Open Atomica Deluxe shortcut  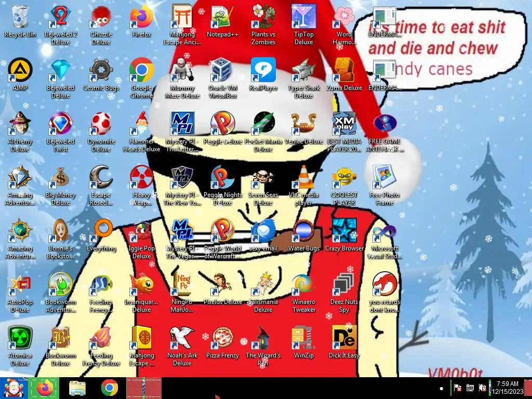click(x=20, y=347)
